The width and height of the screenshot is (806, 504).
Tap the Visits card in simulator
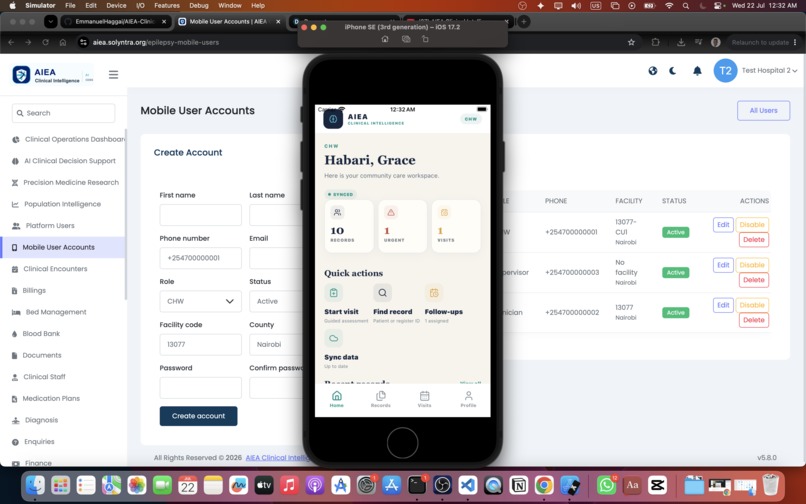456,226
